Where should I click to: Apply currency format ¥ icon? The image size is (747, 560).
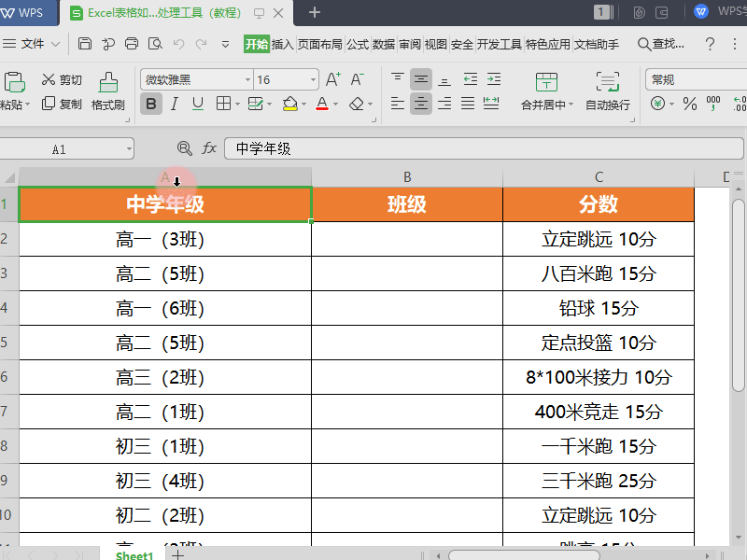pos(657,104)
